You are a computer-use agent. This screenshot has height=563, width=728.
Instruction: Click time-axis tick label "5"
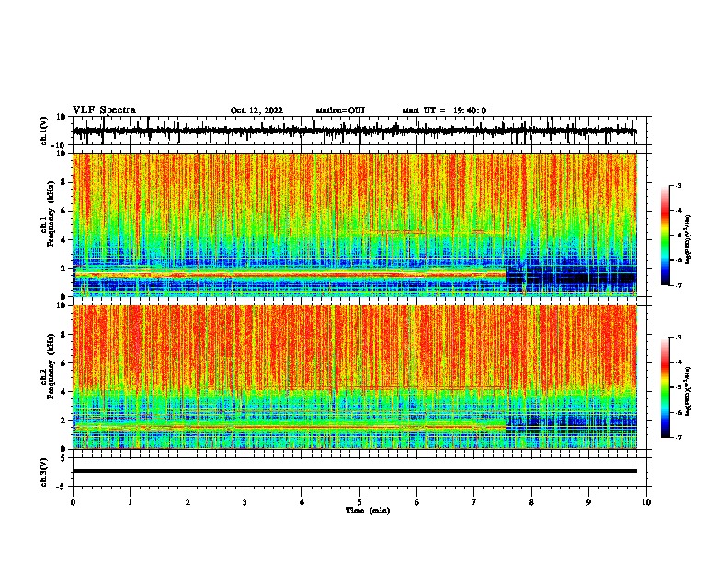359,502
